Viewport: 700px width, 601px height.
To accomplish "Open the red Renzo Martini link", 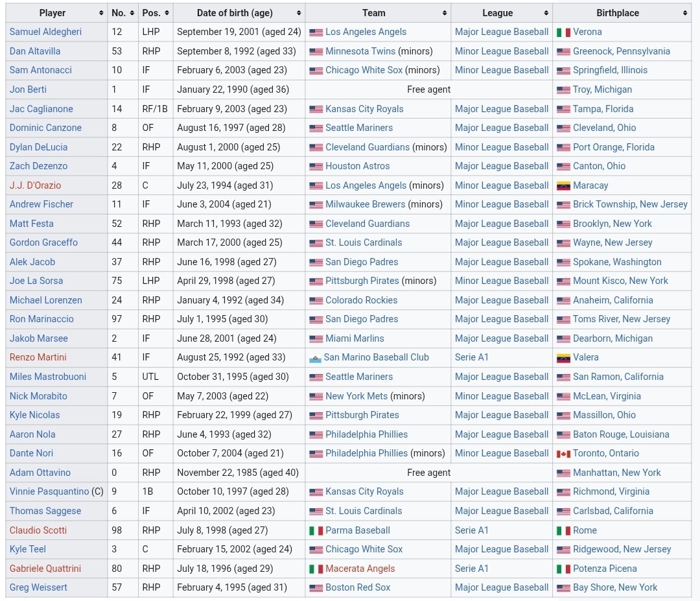I will coord(38,357).
